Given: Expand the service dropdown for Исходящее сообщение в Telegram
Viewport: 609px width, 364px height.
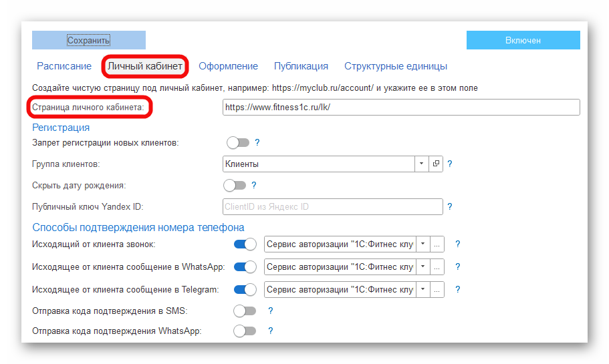Looking at the screenshot, I should pyautogui.click(x=423, y=289).
